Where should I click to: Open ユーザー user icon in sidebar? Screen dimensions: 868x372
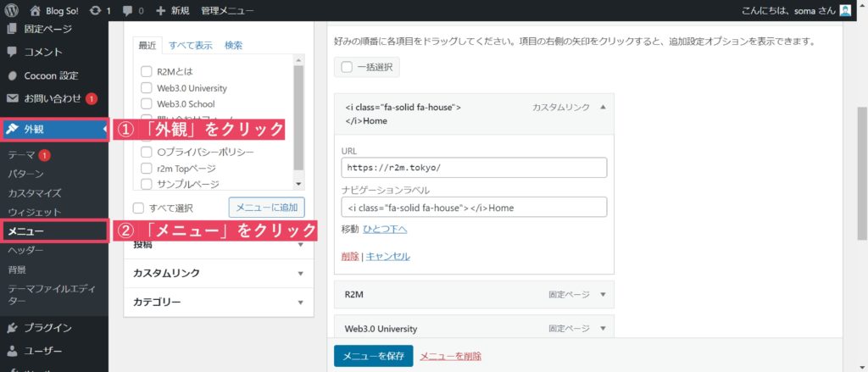pos(12,351)
